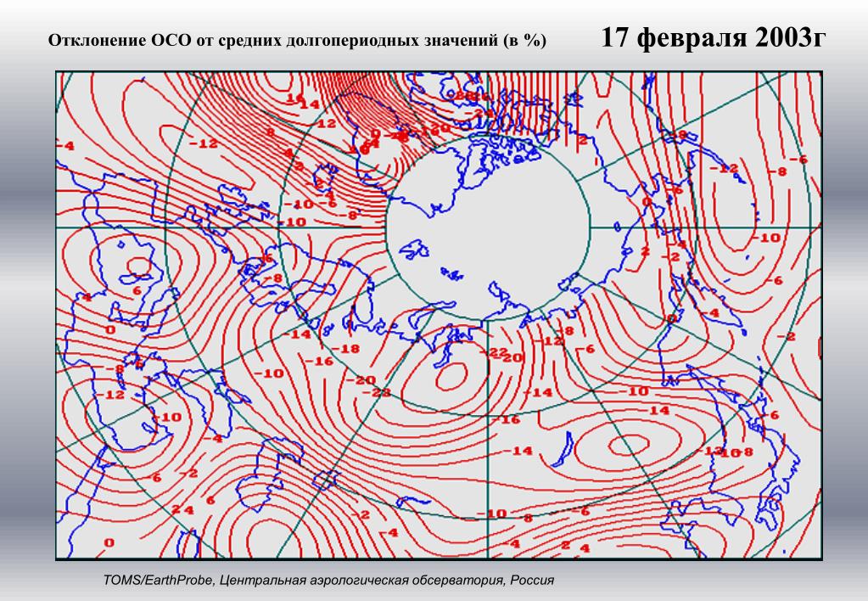Click the title 'Отклонение ОСО от средних долгопериодных значений'
The image size is (868, 601).
[x=273, y=41]
